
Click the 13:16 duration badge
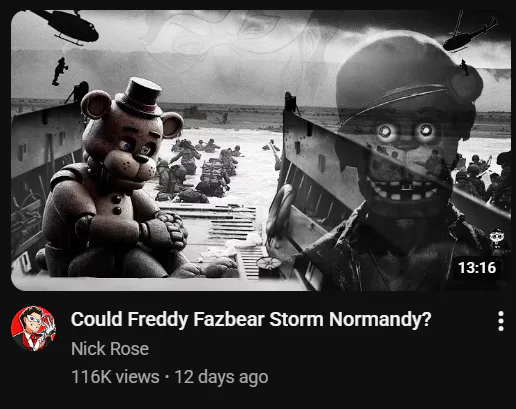pos(477,268)
